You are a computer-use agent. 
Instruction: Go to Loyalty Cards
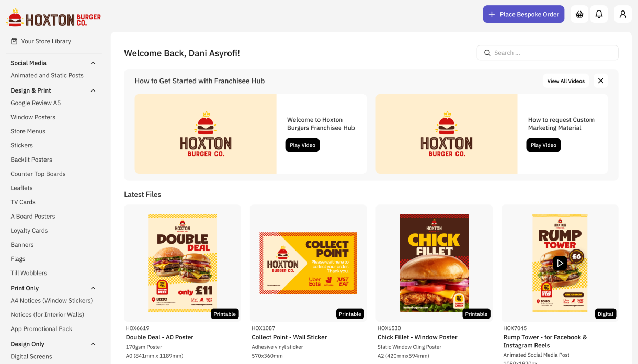[x=29, y=230]
